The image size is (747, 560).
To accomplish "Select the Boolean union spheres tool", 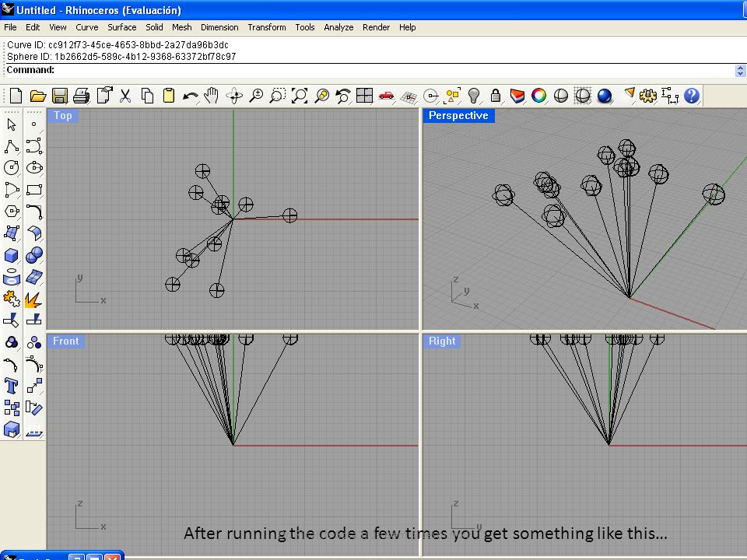I will point(34,255).
